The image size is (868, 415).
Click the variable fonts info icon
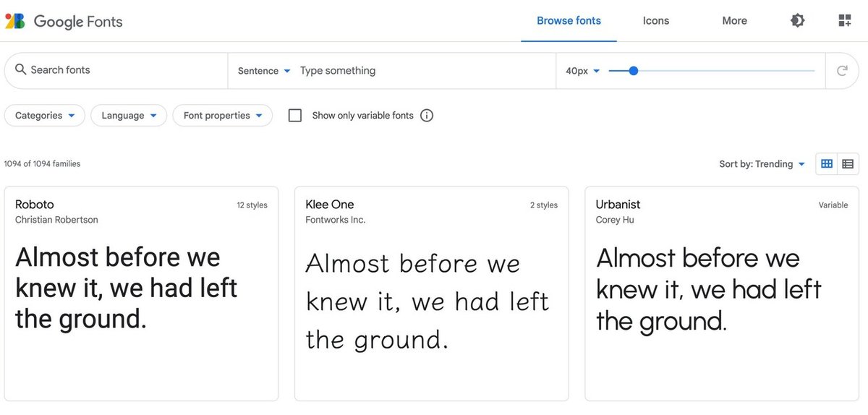point(427,116)
